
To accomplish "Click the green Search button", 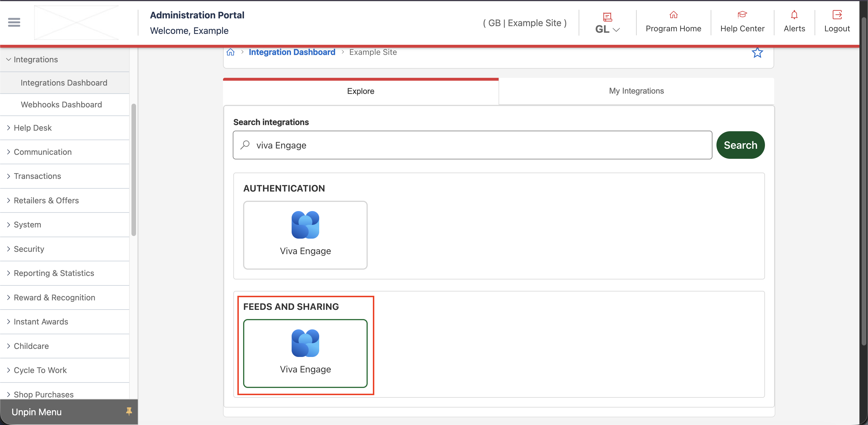I will (x=740, y=145).
